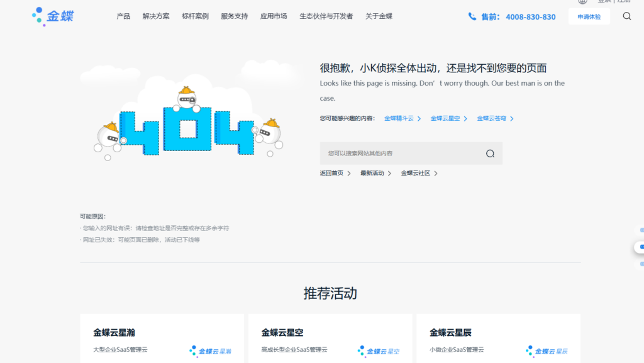Image resolution: width=644 pixels, height=363 pixels.
Task: Open the 解决方案 navigation menu
Action: [x=156, y=16]
